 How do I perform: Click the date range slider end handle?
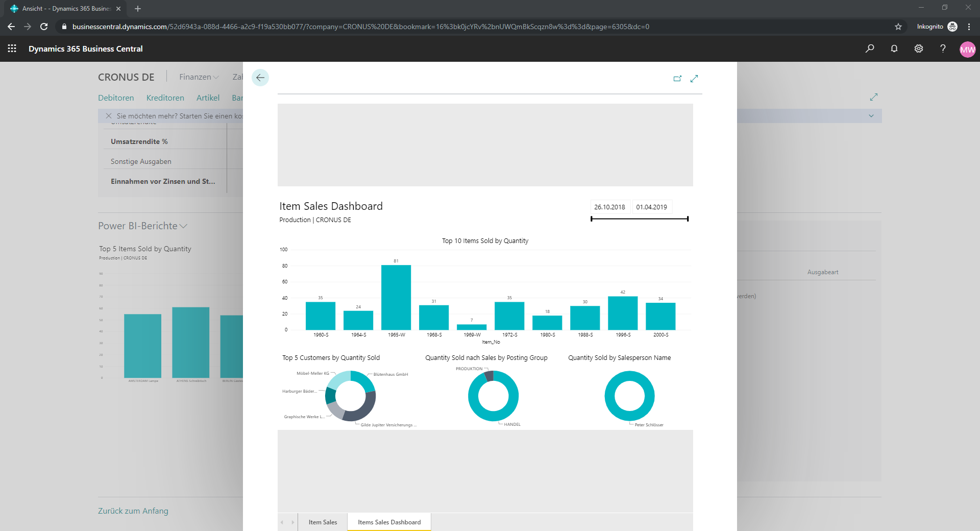point(688,219)
